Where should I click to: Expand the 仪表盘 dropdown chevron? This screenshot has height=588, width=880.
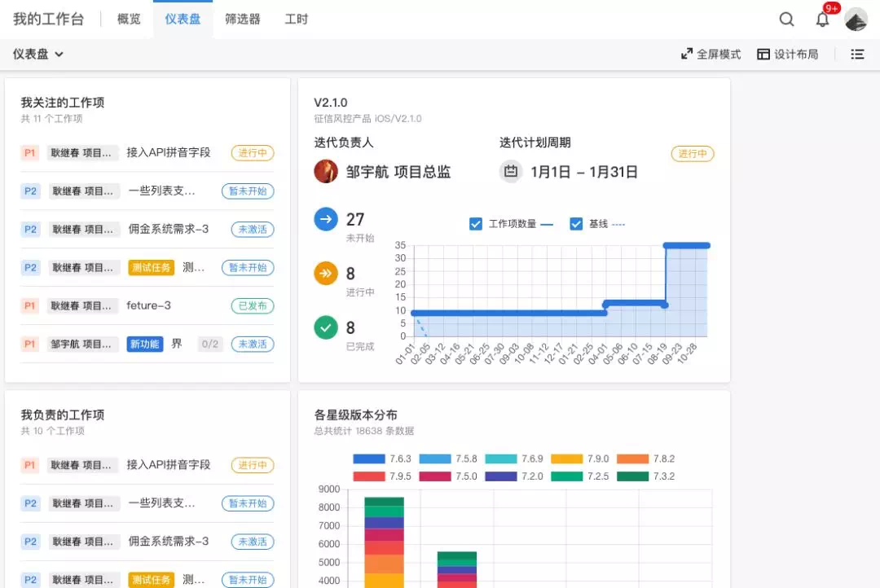tap(59, 55)
